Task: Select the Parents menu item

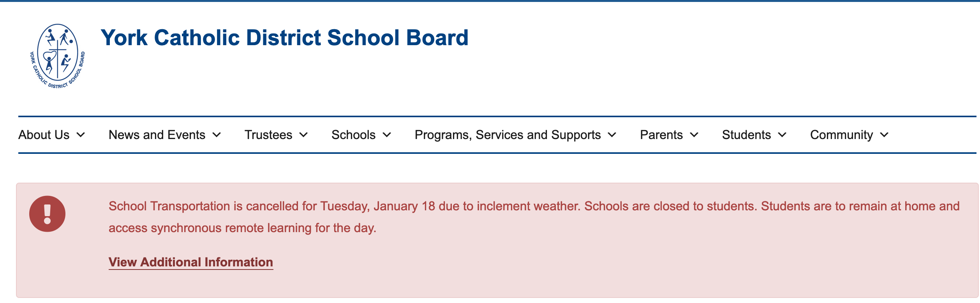Action: (x=661, y=135)
